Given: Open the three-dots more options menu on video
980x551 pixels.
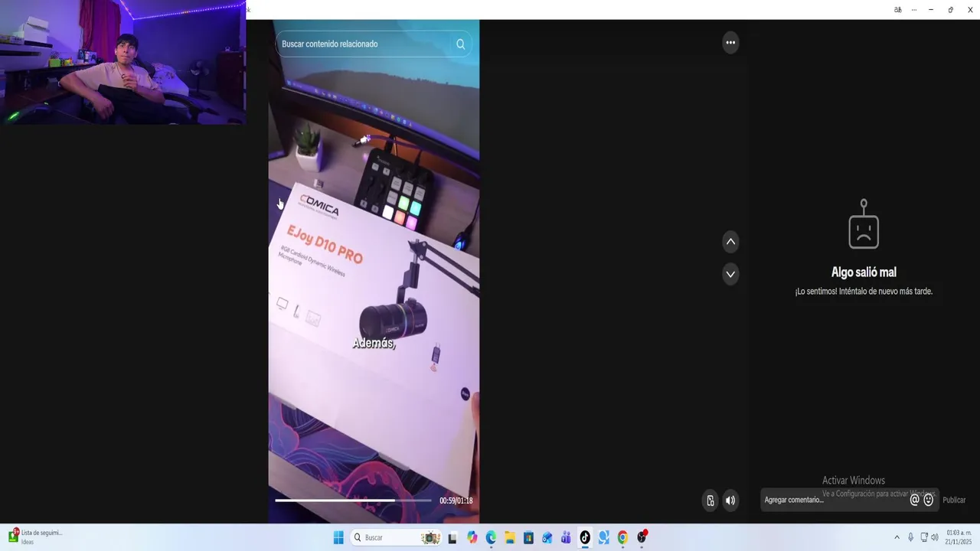Looking at the screenshot, I should coord(730,43).
